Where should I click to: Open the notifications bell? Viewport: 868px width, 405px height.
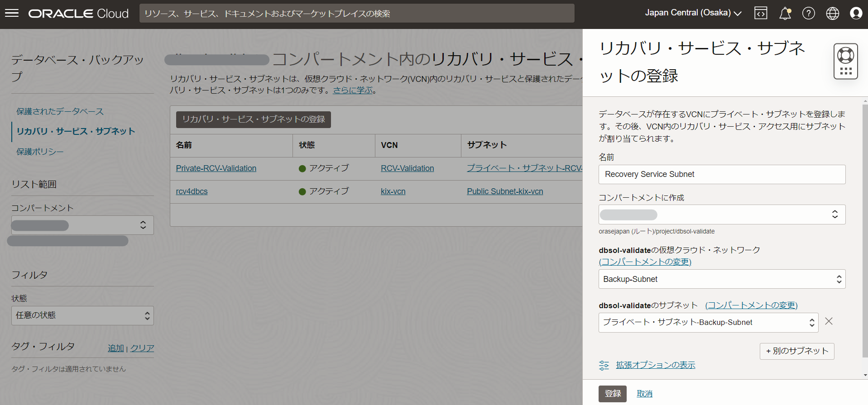[x=785, y=14]
